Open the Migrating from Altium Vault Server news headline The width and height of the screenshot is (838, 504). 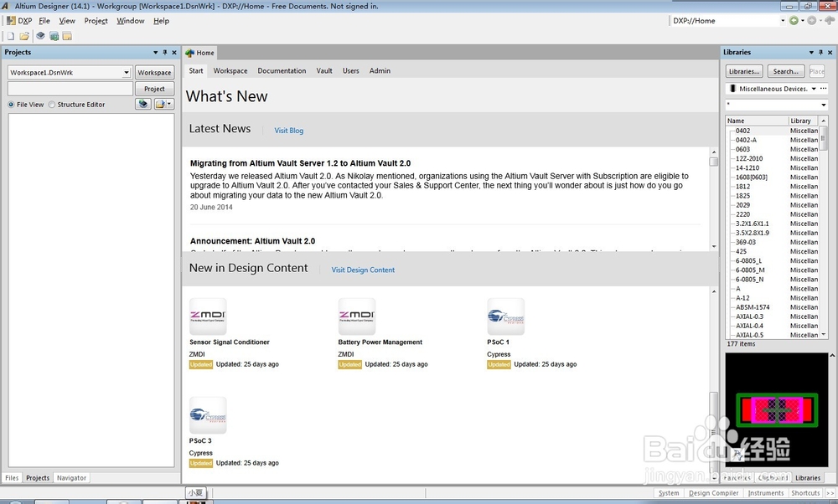(x=300, y=163)
